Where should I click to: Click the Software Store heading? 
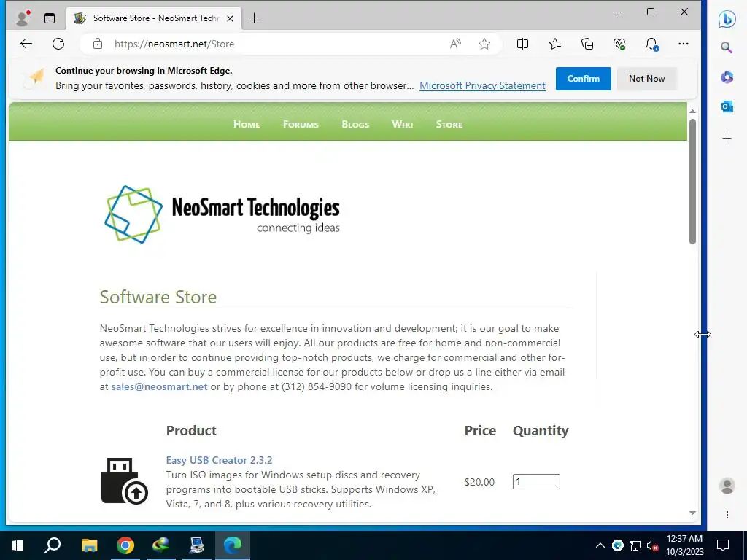pos(158,297)
